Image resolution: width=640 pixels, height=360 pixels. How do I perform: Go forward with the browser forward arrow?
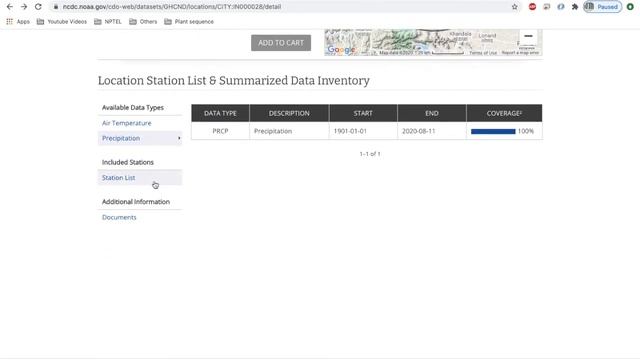(x=24, y=7)
